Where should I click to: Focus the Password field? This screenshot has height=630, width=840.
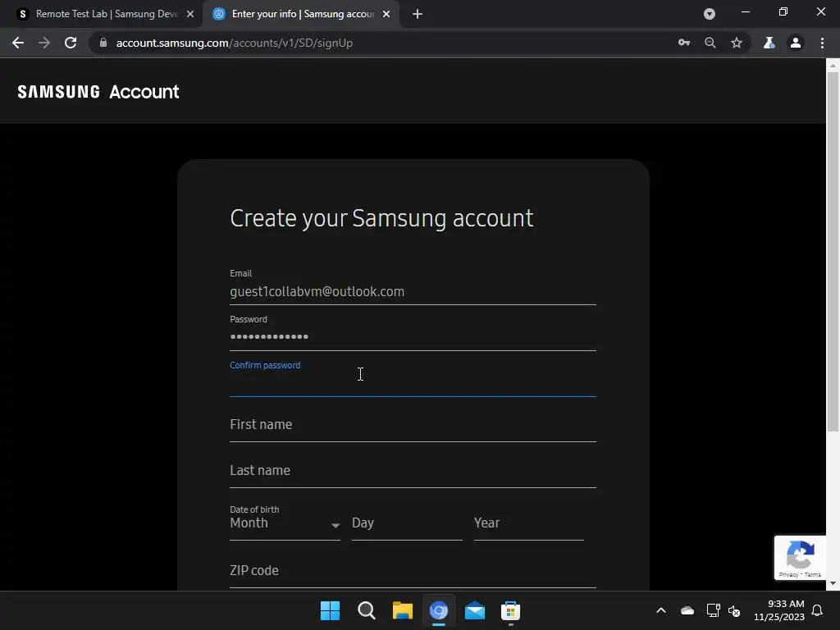click(413, 337)
